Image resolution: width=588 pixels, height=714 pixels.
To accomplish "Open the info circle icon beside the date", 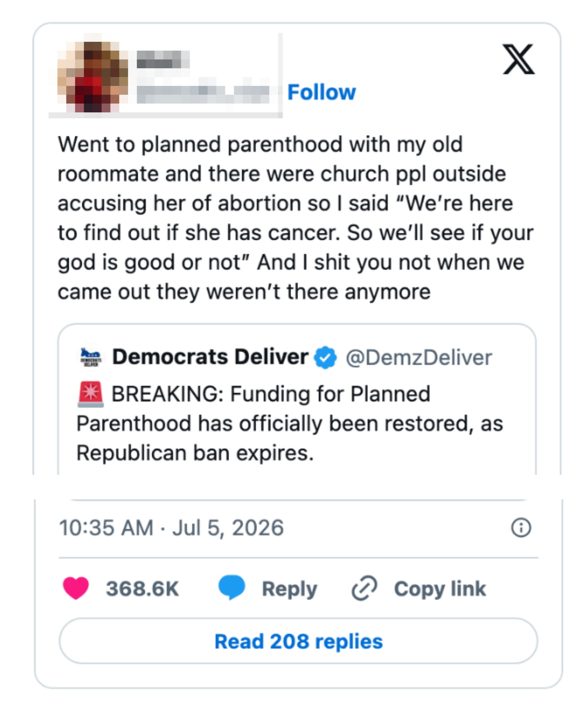I will (521, 528).
